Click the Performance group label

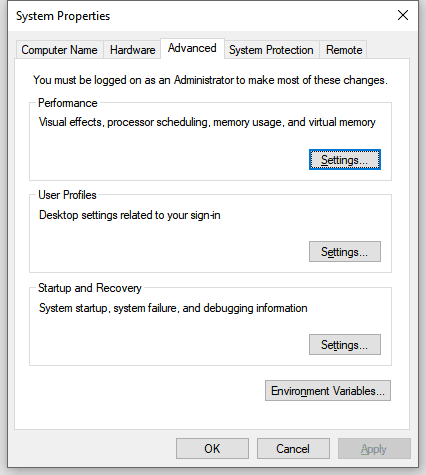click(68, 103)
